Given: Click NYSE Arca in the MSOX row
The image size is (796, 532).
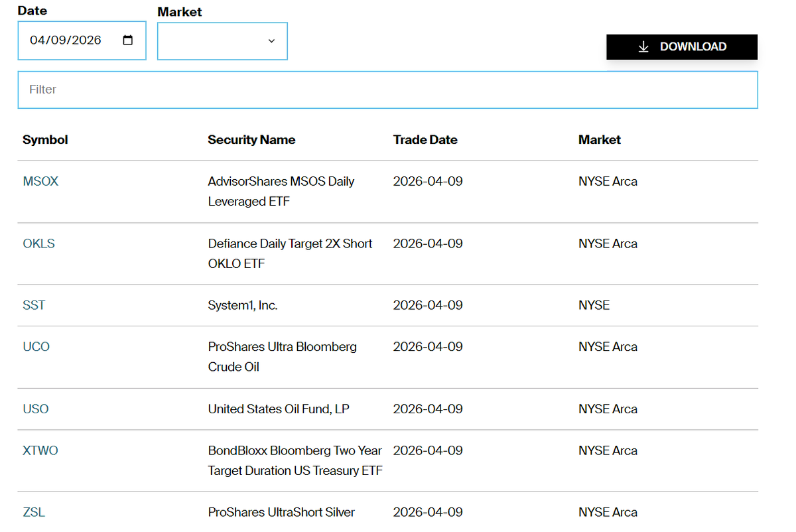Looking at the screenshot, I should pos(608,181).
